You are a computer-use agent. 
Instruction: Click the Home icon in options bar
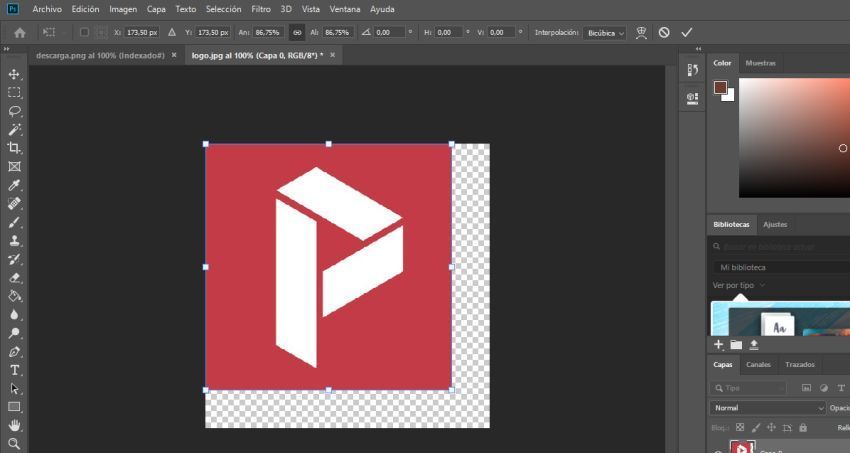tap(20, 33)
